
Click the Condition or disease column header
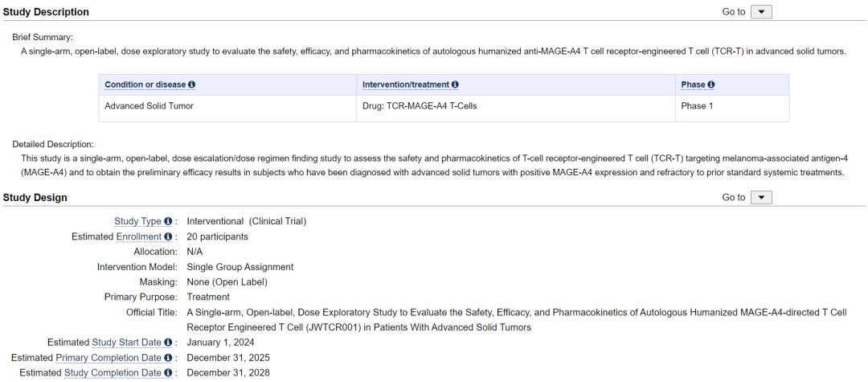(145, 84)
